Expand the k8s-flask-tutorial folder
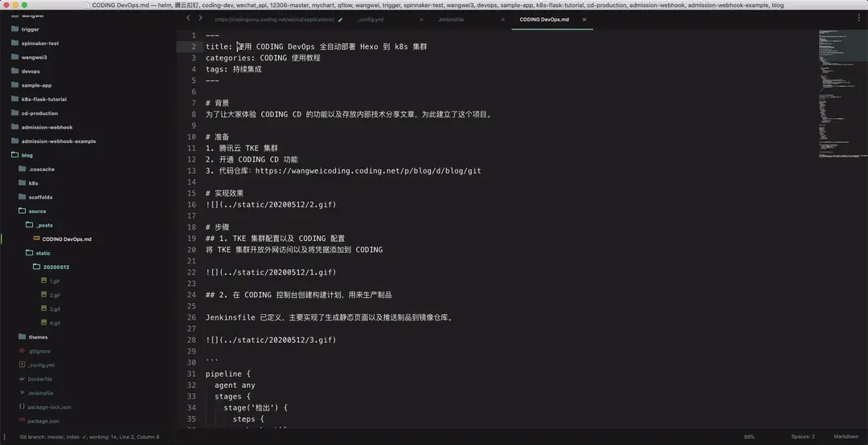 point(15,99)
